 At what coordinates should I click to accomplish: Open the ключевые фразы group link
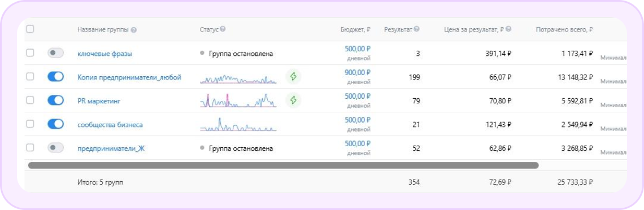click(105, 54)
